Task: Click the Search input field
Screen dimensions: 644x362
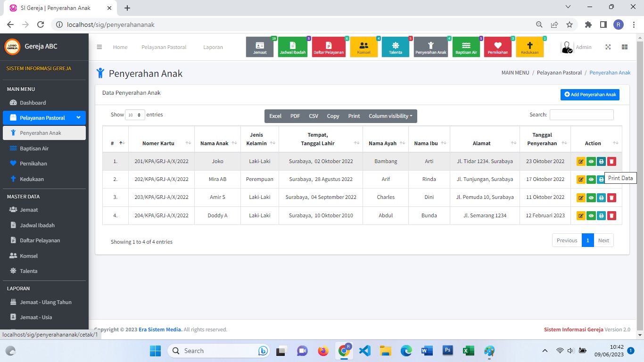Action: (x=581, y=115)
